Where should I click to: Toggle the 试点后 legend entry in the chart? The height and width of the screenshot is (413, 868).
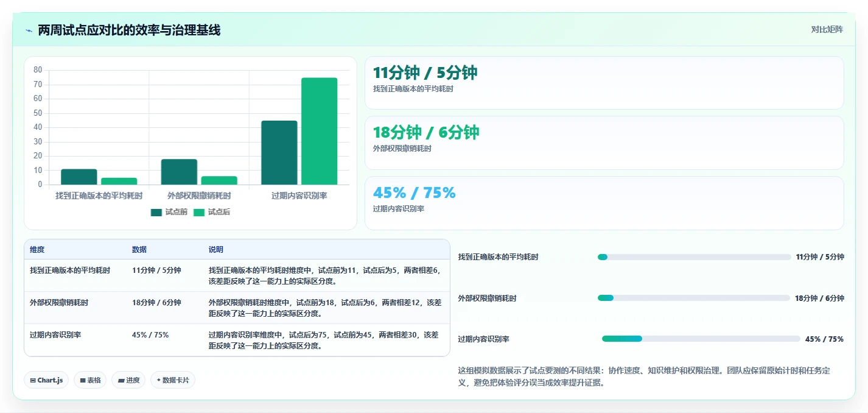pos(212,212)
